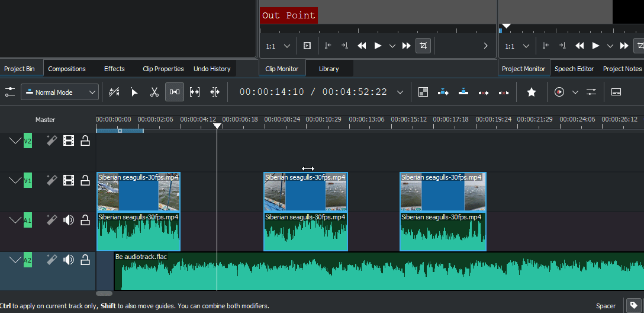The height and width of the screenshot is (313, 644).
Task: Open the subtitle tool icon in toolbar
Action: [x=616, y=92]
